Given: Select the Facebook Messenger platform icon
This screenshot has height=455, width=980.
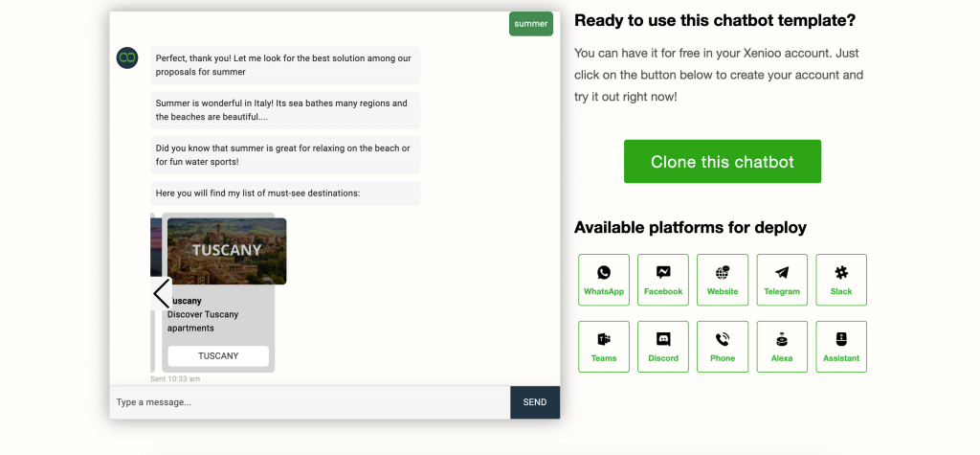Looking at the screenshot, I should 663,280.
